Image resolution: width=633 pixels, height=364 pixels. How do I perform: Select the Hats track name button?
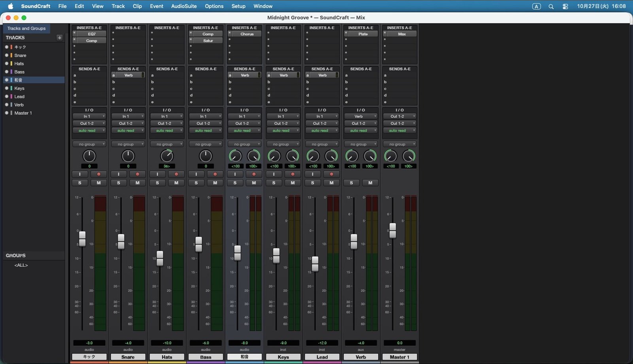point(167,357)
